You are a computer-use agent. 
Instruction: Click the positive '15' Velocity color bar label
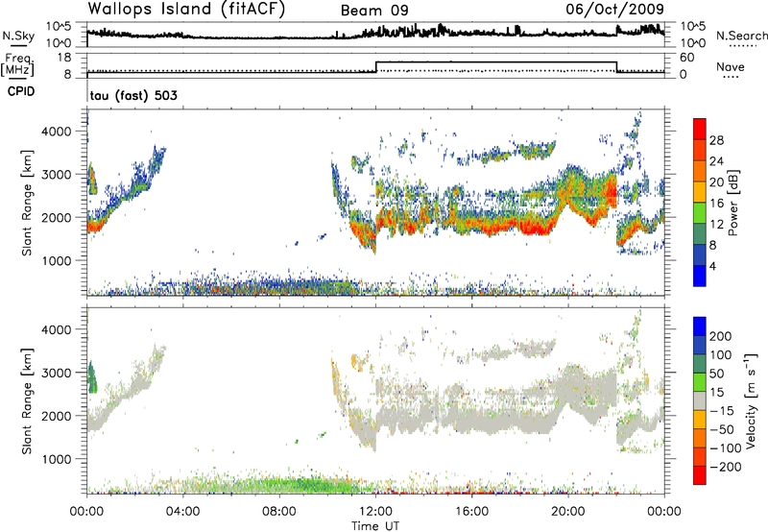click(x=717, y=392)
